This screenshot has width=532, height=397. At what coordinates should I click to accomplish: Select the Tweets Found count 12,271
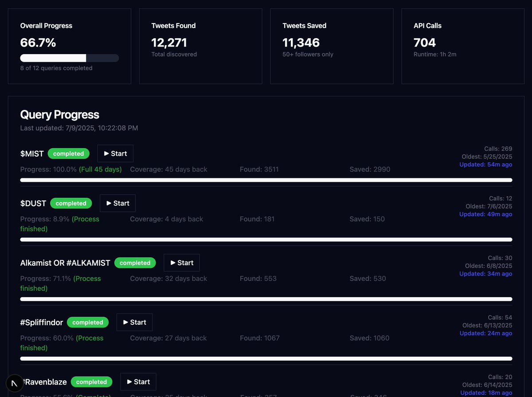pyautogui.click(x=169, y=43)
